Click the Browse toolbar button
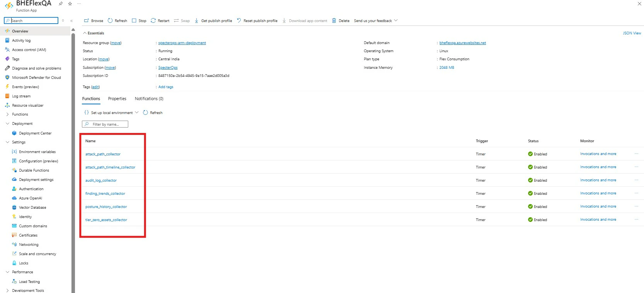This screenshot has height=293, width=644. [93, 20]
